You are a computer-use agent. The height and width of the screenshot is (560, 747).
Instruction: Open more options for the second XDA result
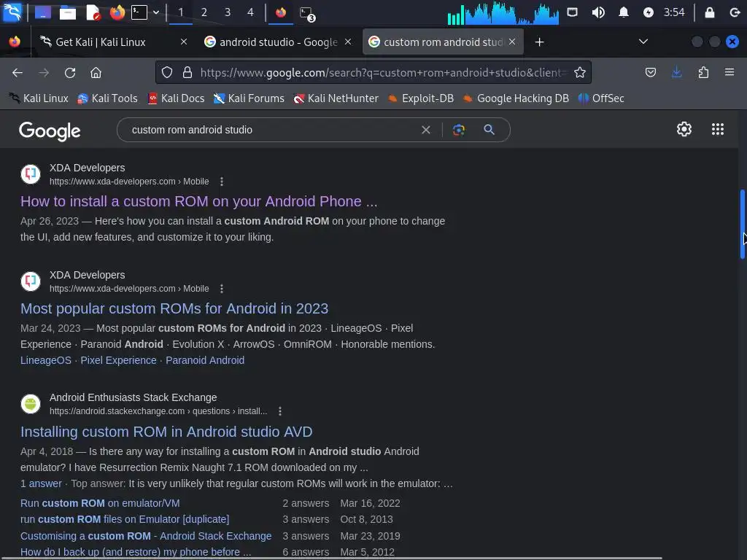[222, 289]
